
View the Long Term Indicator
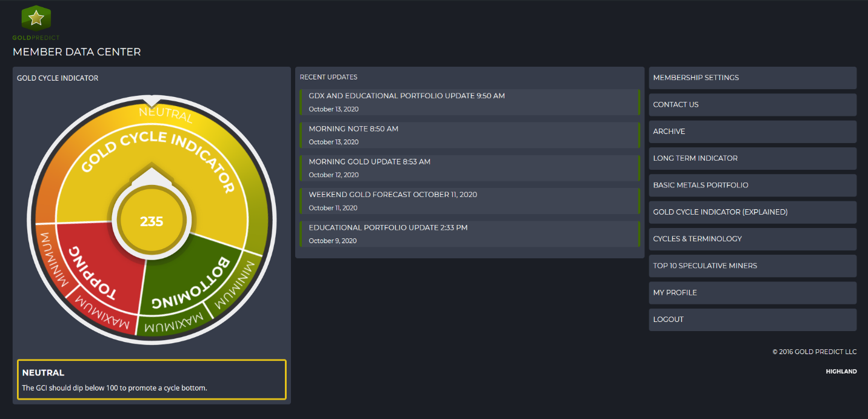click(752, 158)
